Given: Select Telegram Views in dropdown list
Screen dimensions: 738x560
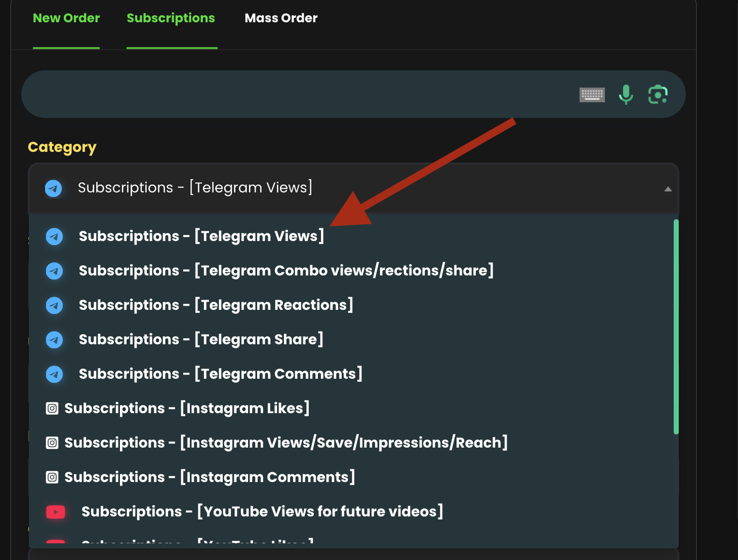Looking at the screenshot, I should 201,236.
